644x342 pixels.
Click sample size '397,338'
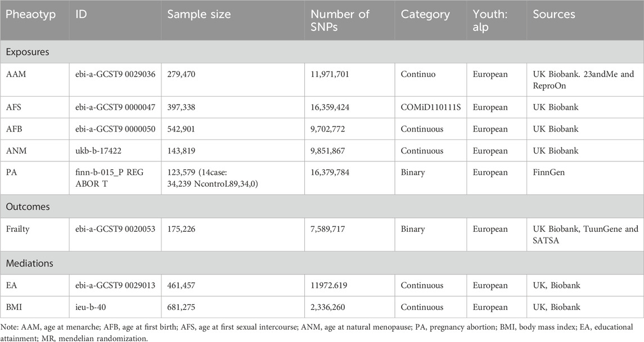(181, 107)
